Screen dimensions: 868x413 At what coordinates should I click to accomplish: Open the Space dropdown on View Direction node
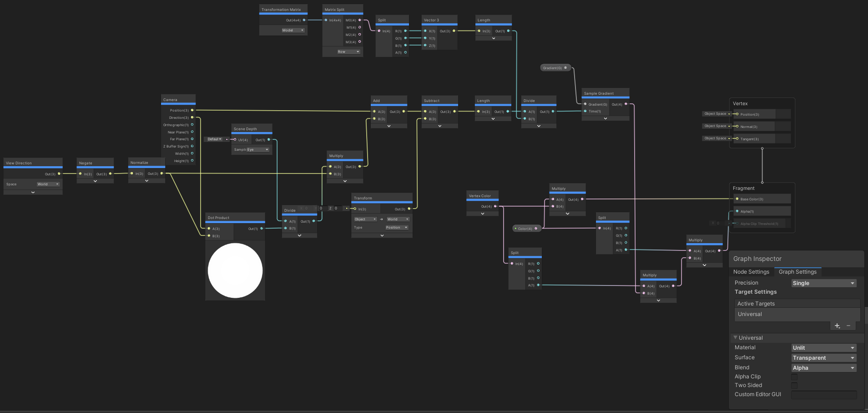pos(48,184)
